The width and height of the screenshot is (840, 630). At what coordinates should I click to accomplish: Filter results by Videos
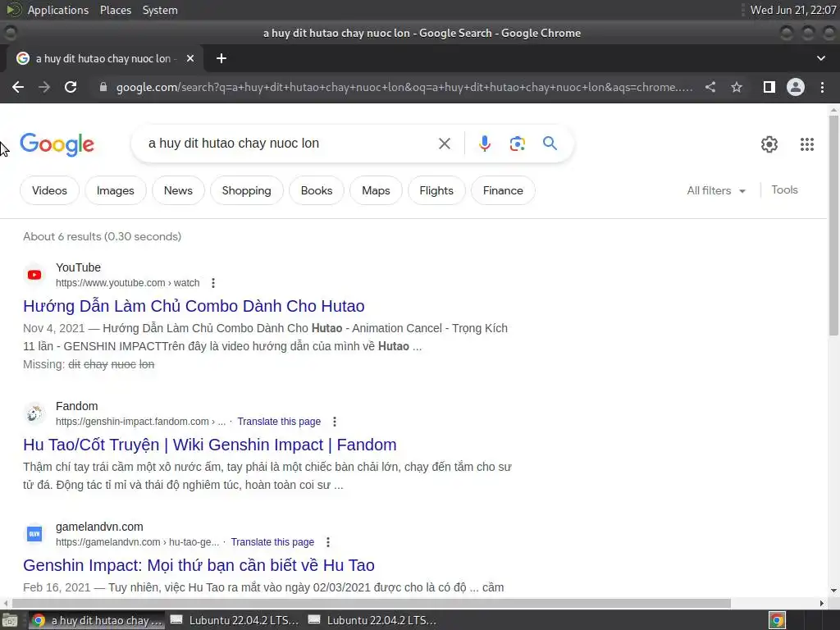pyautogui.click(x=49, y=190)
